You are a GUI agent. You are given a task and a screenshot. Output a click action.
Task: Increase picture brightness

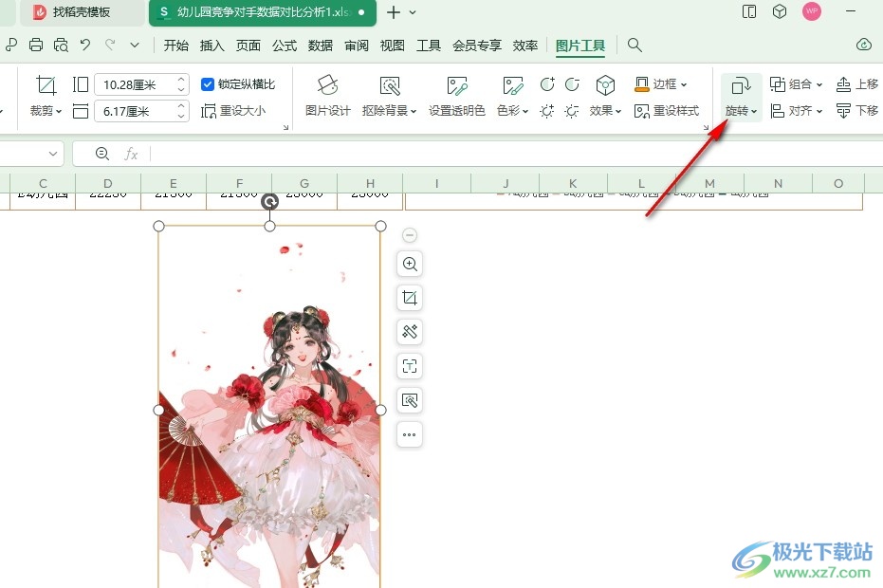click(547, 111)
